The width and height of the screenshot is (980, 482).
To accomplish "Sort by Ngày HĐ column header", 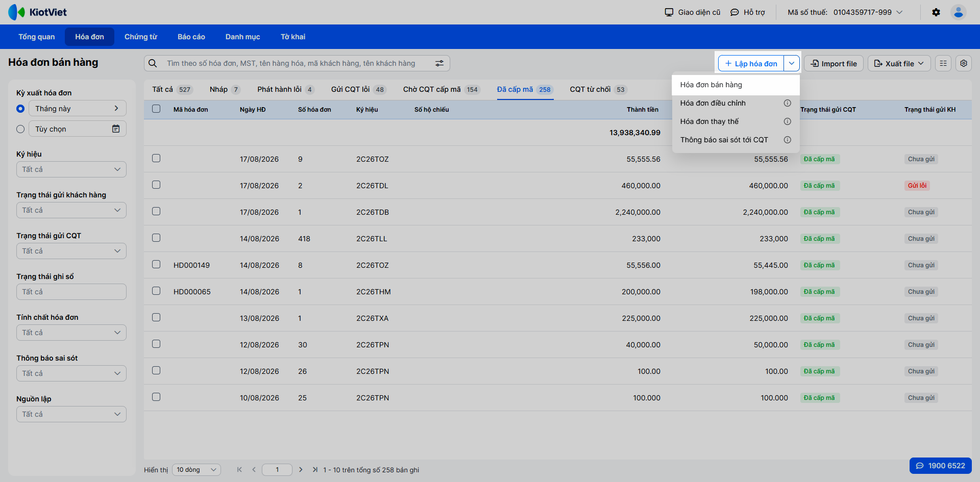I will click(253, 110).
